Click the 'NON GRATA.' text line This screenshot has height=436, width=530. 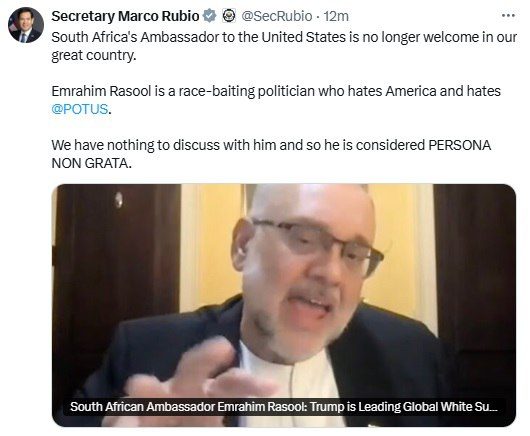click(x=91, y=163)
